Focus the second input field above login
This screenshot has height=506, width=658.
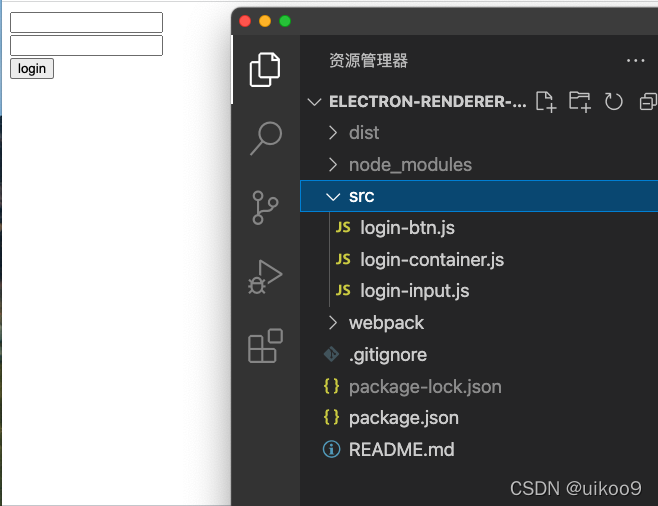pyautogui.click(x=86, y=45)
